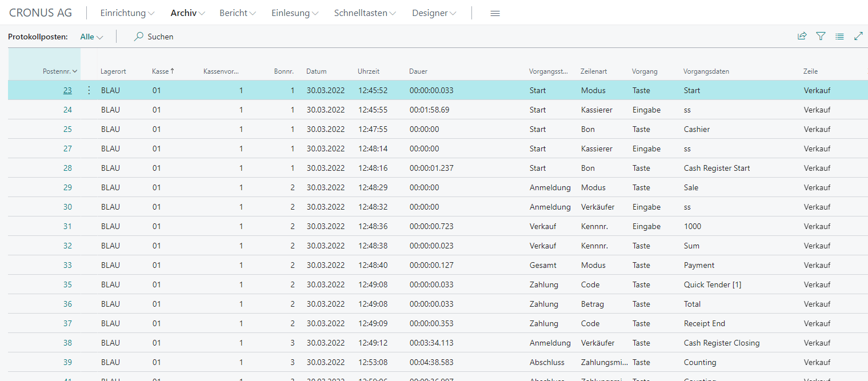
Task: Open entry number 31 link
Action: point(67,226)
